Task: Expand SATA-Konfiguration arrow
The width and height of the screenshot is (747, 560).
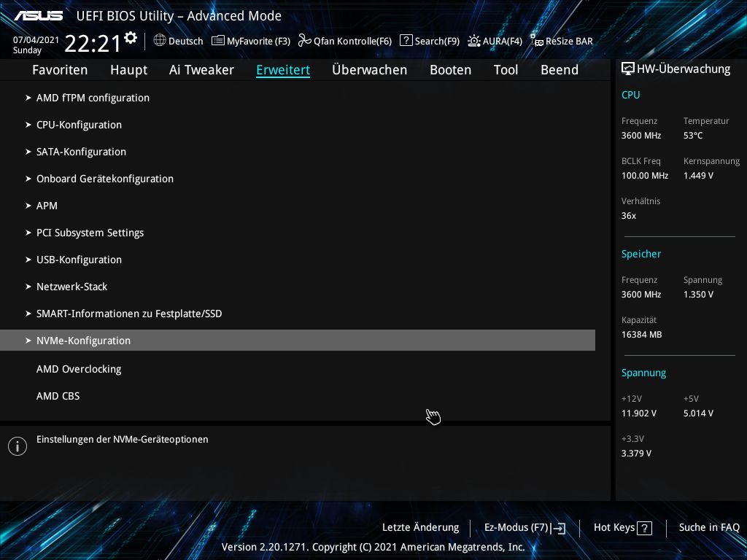Action: [x=28, y=152]
